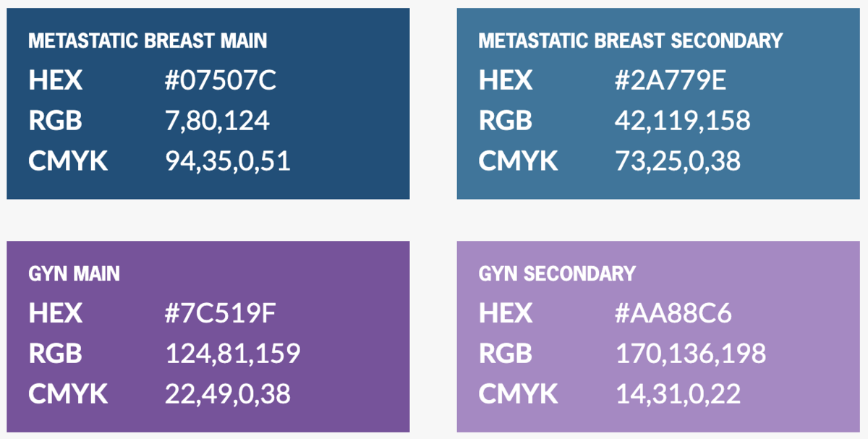Click the CMYK value 94,35,0,51
Viewport: 868px width, 439px height.
click(228, 161)
